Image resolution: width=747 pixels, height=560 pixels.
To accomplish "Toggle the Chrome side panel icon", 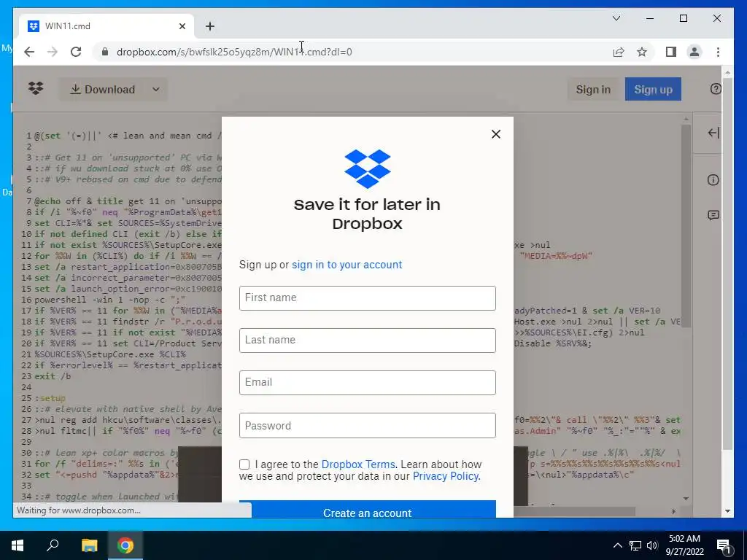I will (671, 52).
